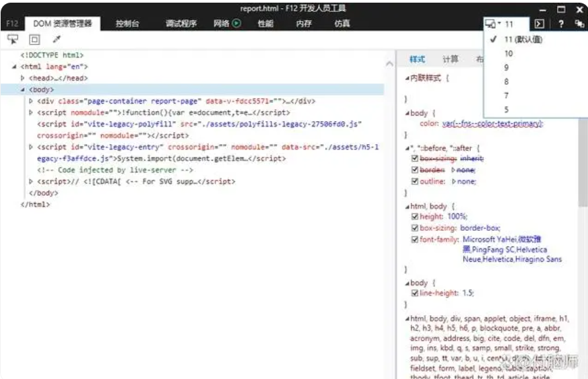Collapse the html, body rule block
588x379 pixels.
[x=407, y=207]
